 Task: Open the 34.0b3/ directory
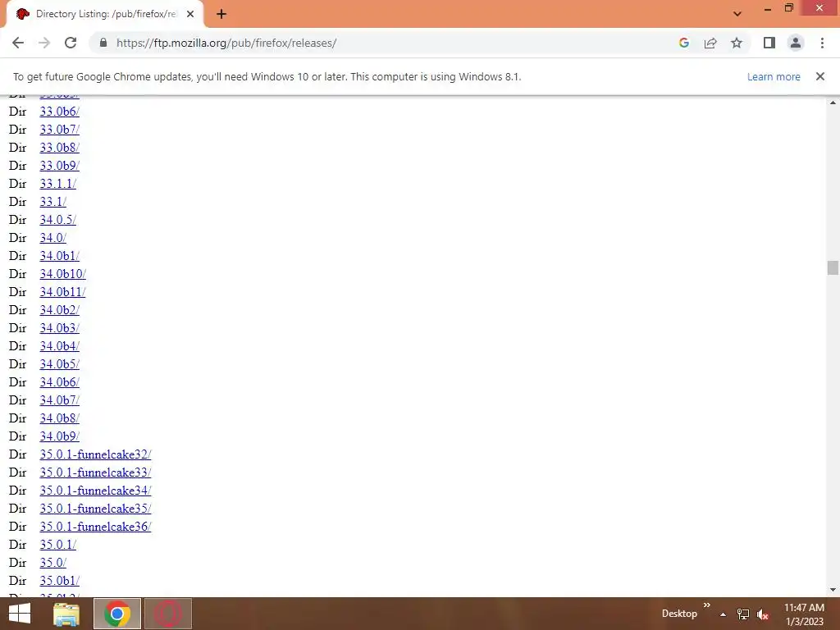pyautogui.click(x=59, y=328)
